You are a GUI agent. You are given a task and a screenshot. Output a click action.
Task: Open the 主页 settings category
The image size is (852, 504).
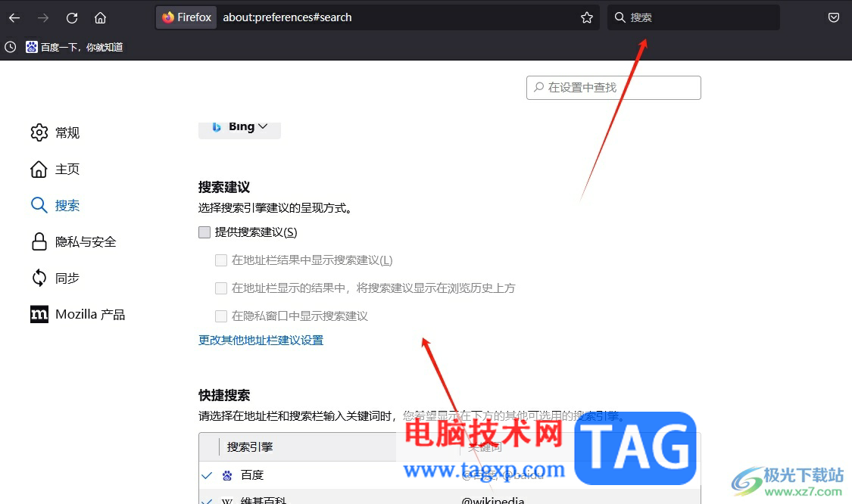55,169
